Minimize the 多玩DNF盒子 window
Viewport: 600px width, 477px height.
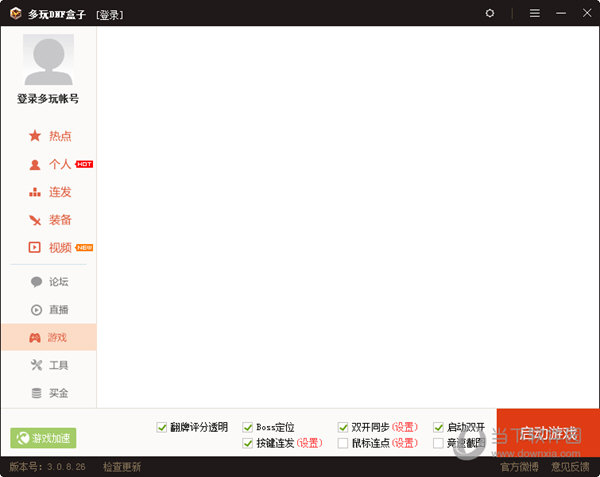(x=561, y=13)
